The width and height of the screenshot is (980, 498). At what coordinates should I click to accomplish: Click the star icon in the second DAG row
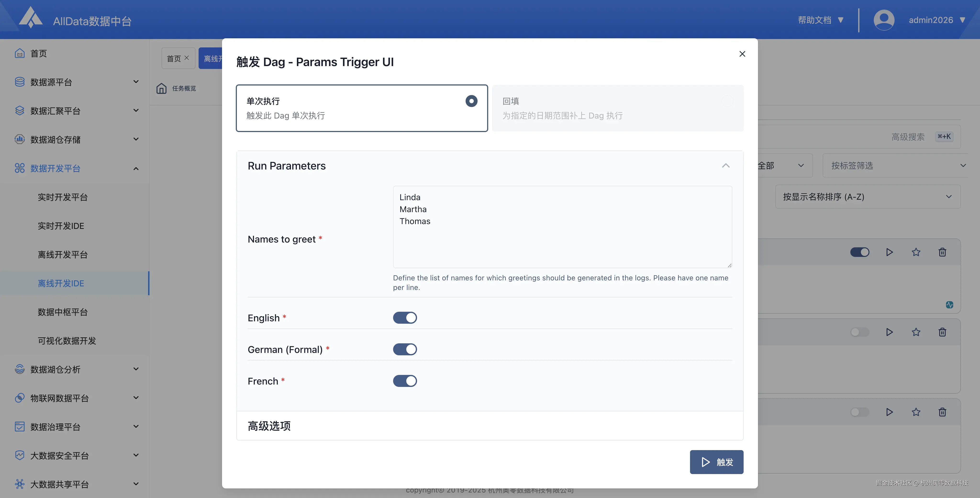(x=916, y=332)
